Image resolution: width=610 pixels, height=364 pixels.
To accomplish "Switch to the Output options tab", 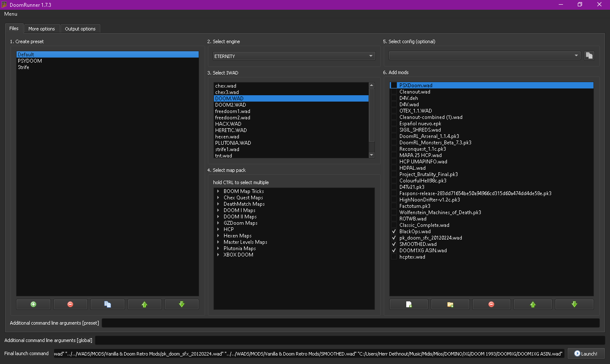I will (x=80, y=29).
